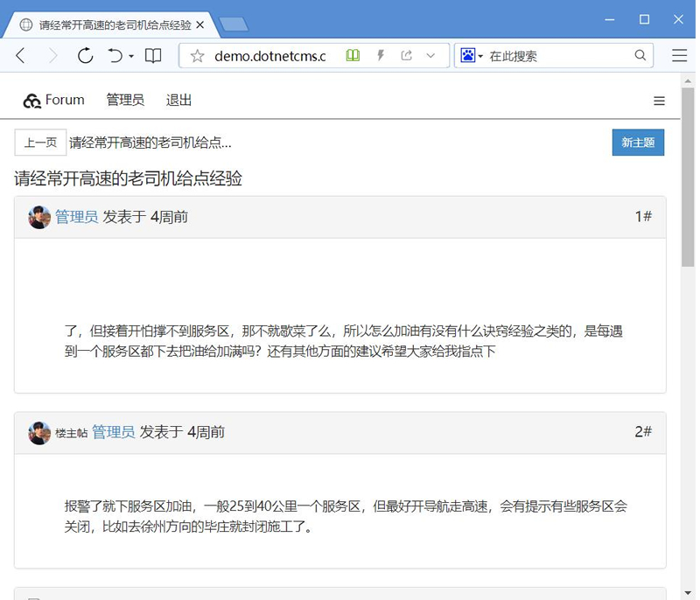Click the 上一页 button
Screen dimensions: 700x600
[39, 142]
